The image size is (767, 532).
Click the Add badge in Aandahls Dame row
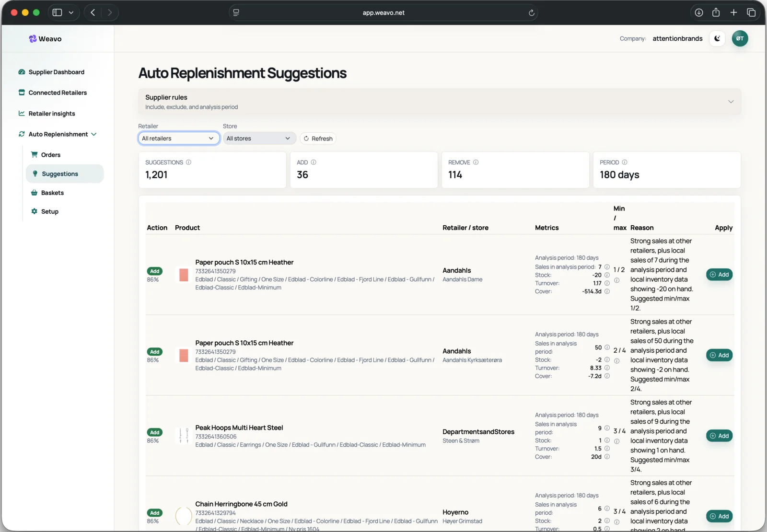pos(154,271)
